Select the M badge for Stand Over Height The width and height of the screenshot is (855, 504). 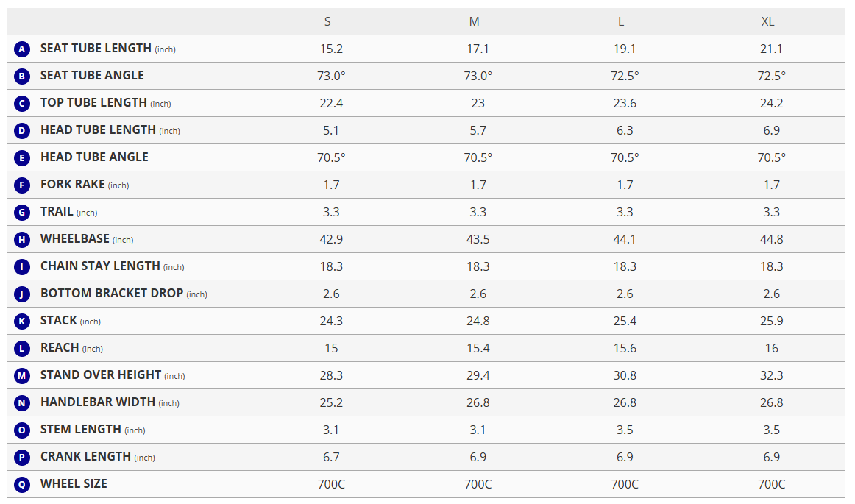click(22, 376)
